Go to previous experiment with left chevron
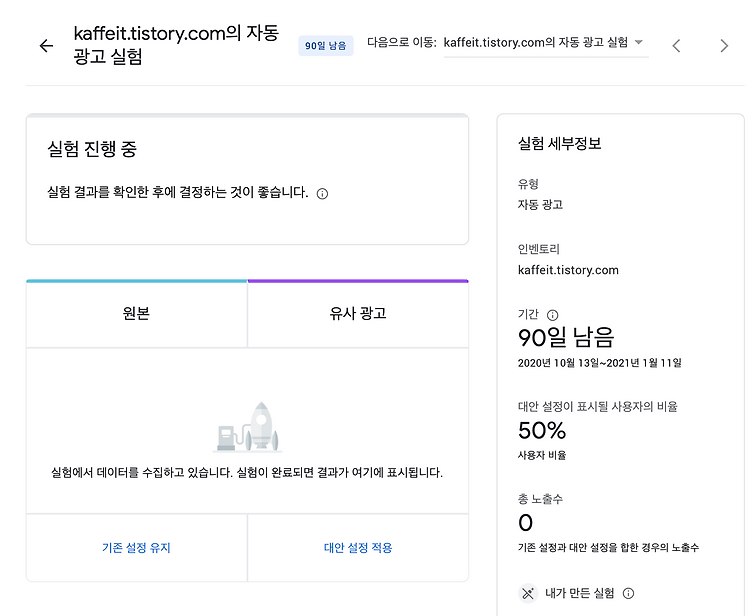 [x=676, y=46]
